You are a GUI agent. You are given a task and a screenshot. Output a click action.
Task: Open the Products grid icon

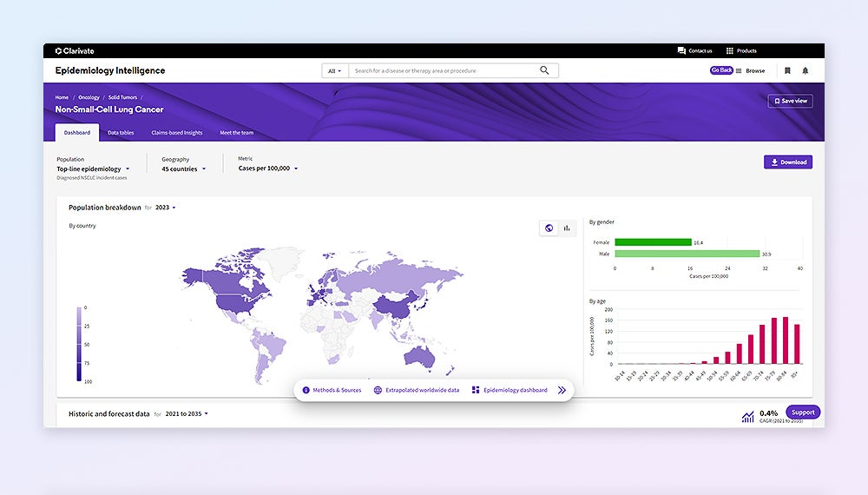730,50
